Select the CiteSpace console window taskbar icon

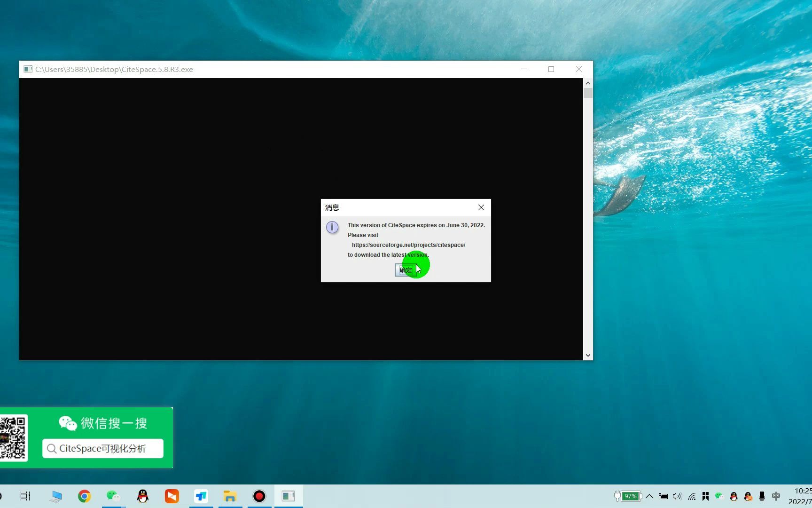(x=288, y=496)
